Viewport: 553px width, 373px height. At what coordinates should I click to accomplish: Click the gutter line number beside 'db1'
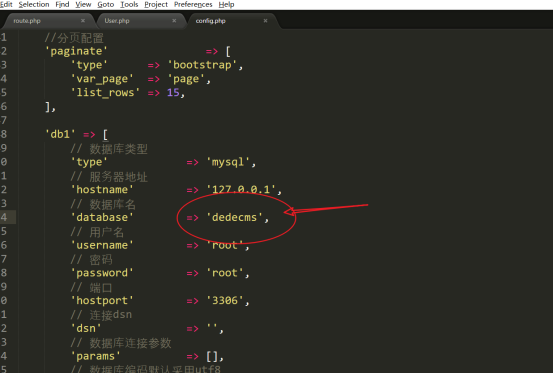coord(4,134)
